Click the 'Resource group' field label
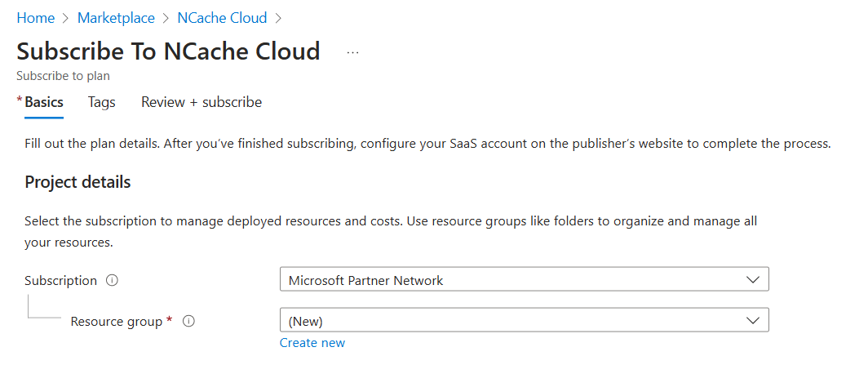The height and width of the screenshot is (365, 868). pos(116,321)
